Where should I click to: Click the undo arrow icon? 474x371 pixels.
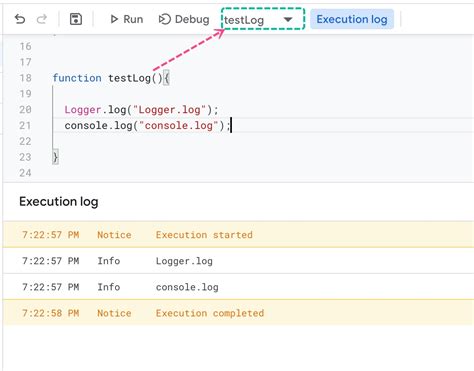[x=20, y=19]
